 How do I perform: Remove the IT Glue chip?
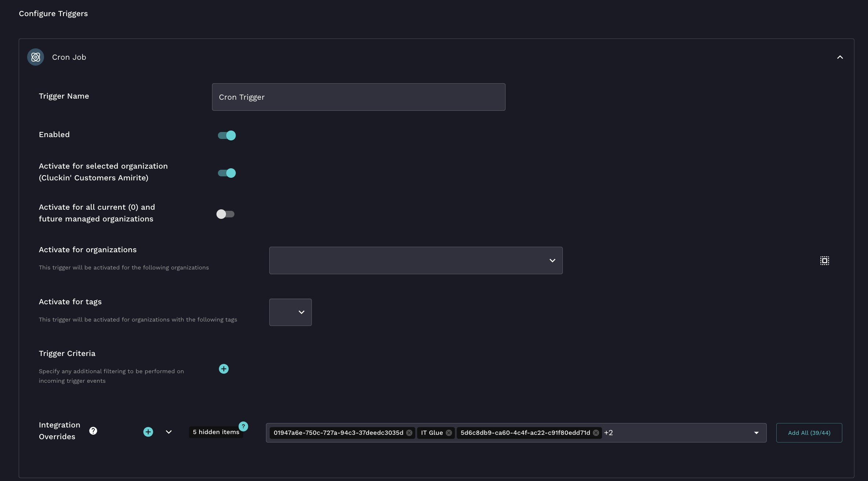pos(449,433)
